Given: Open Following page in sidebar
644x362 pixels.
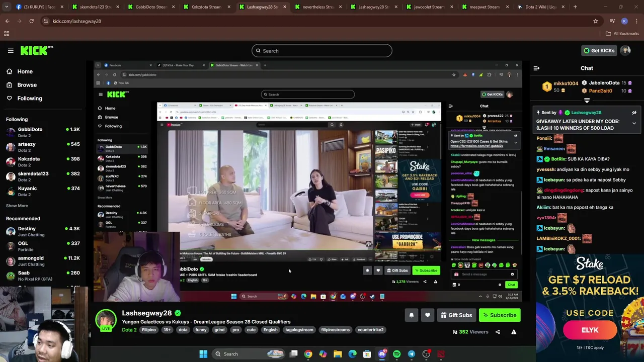Looking at the screenshot, I should (30, 99).
